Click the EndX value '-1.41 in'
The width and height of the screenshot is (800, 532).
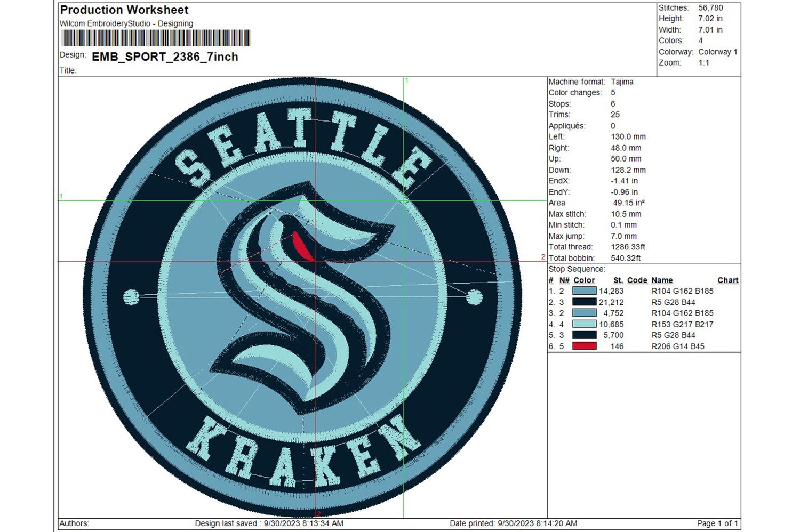[x=625, y=181]
